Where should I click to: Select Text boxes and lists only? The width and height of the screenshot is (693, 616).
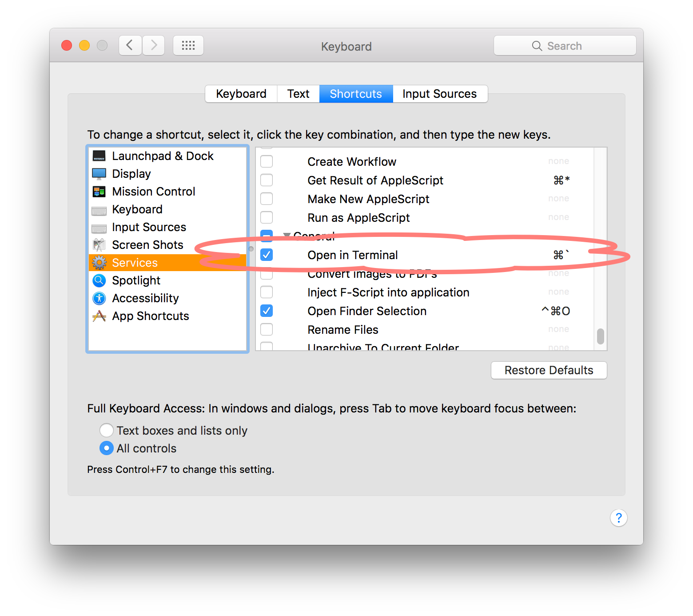coord(107,430)
